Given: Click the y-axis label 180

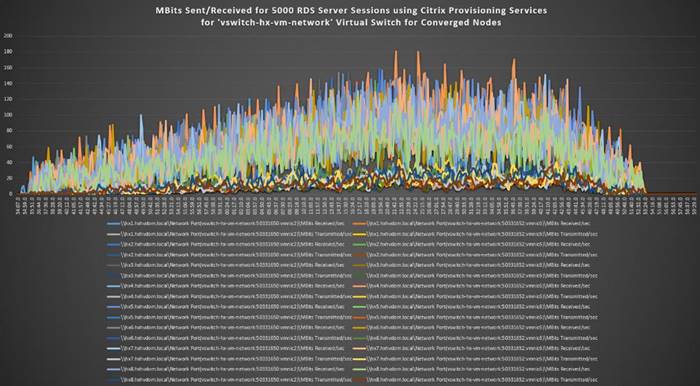Looking at the screenshot, I should 8,52.
